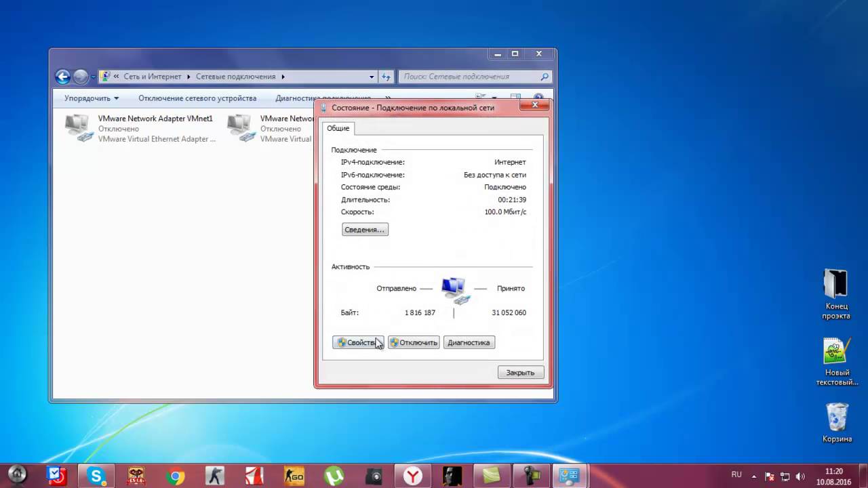
Task: Show hidden tray icons arrow
Action: click(x=754, y=476)
